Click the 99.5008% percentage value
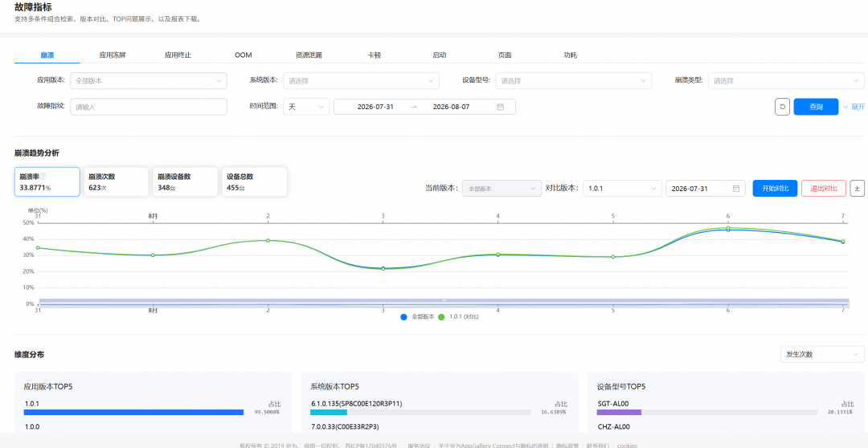The height and width of the screenshot is (448, 868). click(x=267, y=412)
